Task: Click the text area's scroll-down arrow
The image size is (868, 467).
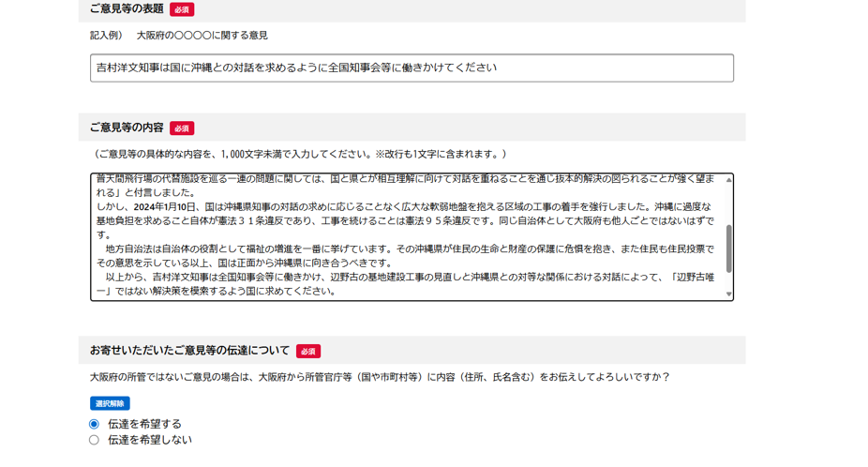Action: [x=728, y=294]
